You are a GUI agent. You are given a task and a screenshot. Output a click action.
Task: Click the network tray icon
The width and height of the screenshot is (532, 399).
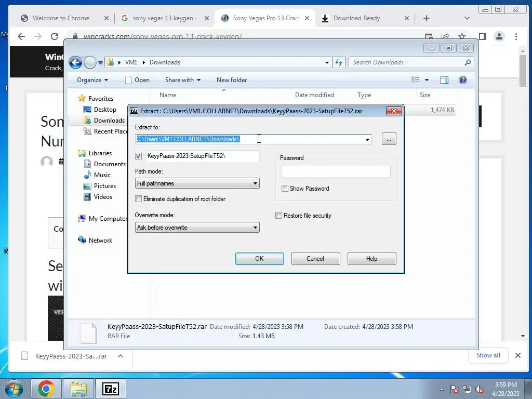(467, 390)
